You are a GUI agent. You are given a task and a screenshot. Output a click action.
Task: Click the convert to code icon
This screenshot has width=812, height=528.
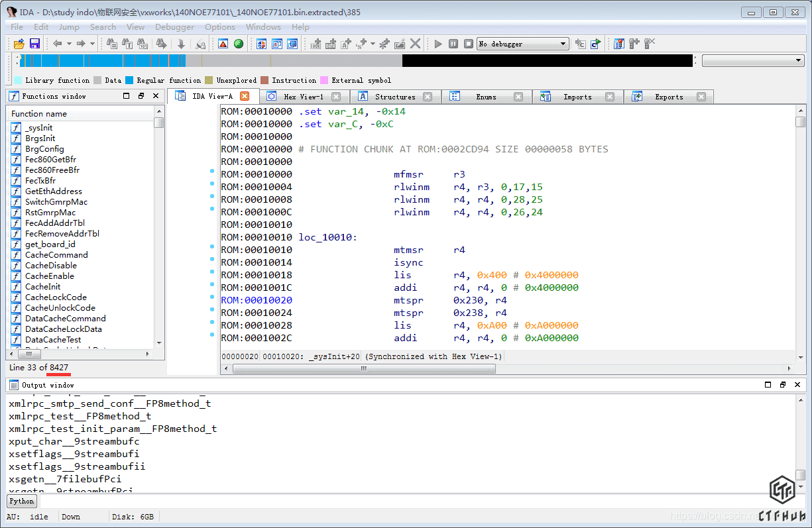pyautogui.click(x=316, y=44)
